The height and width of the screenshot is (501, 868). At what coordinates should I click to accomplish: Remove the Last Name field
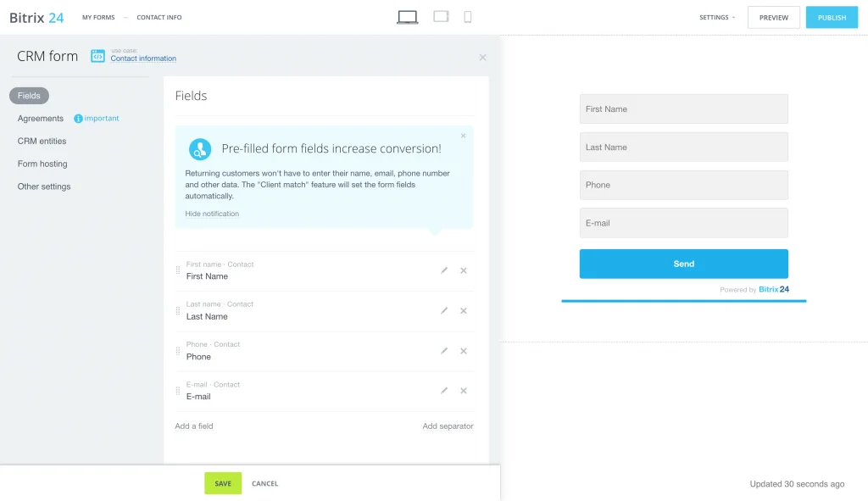(464, 311)
